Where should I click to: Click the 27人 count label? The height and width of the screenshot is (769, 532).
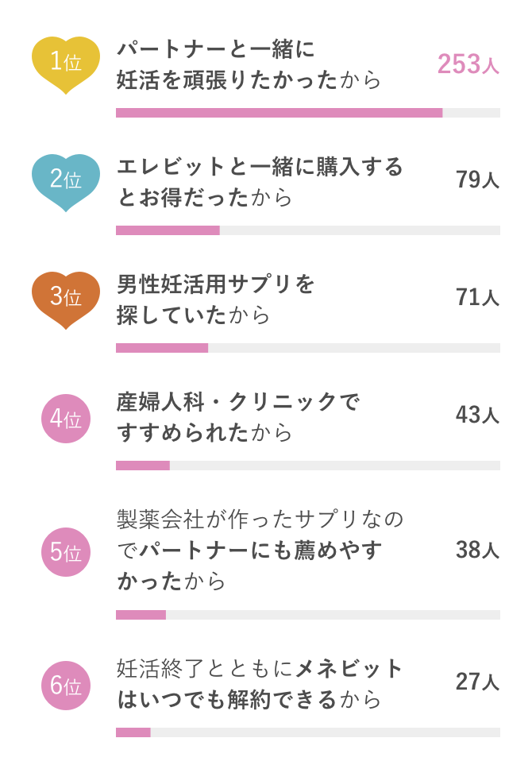[477, 682]
